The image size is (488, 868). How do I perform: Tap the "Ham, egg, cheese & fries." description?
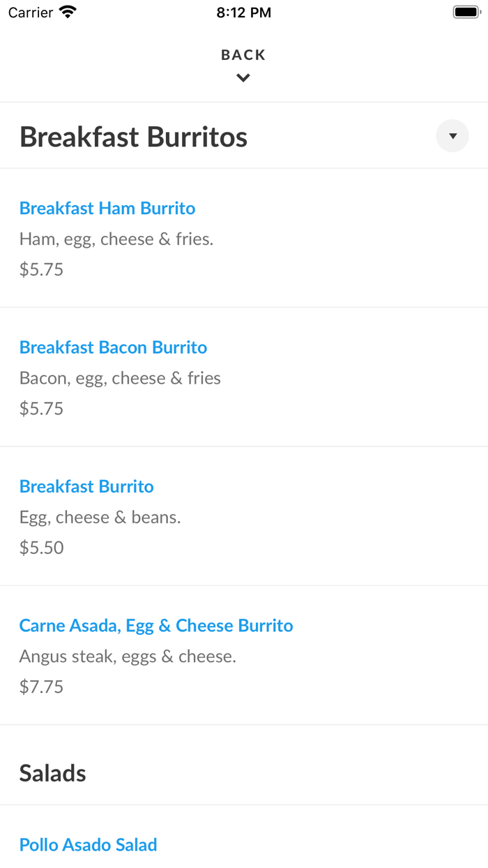pos(116,239)
